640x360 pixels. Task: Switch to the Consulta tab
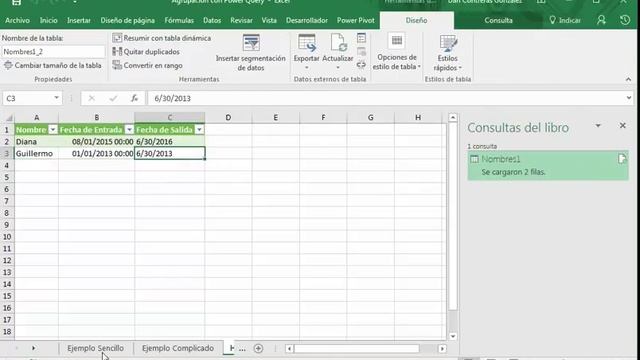coord(498,20)
